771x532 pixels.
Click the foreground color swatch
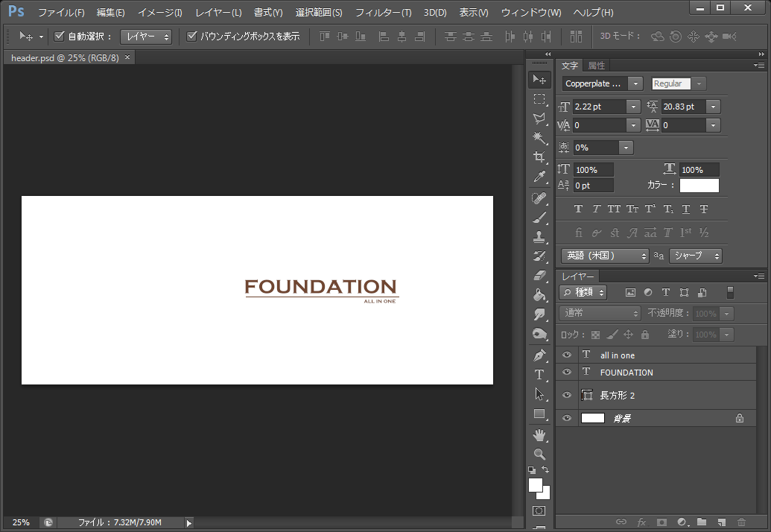[536, 485]
